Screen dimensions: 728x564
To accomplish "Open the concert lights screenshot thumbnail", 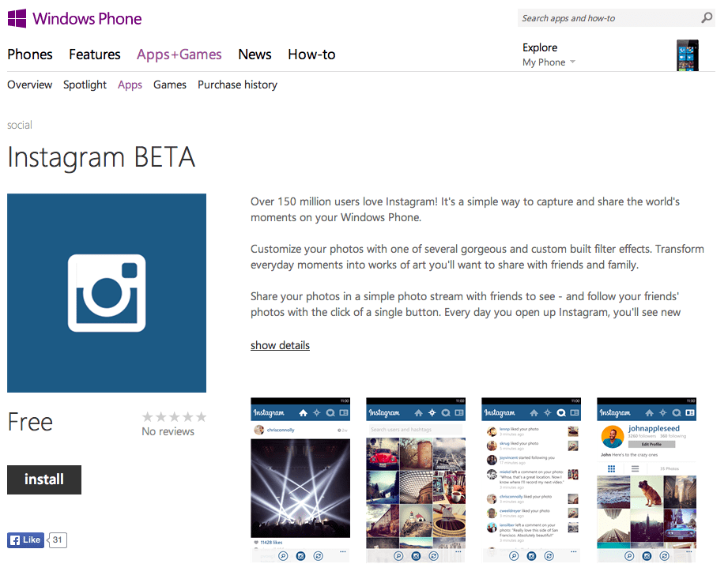I will pos(300,480).
